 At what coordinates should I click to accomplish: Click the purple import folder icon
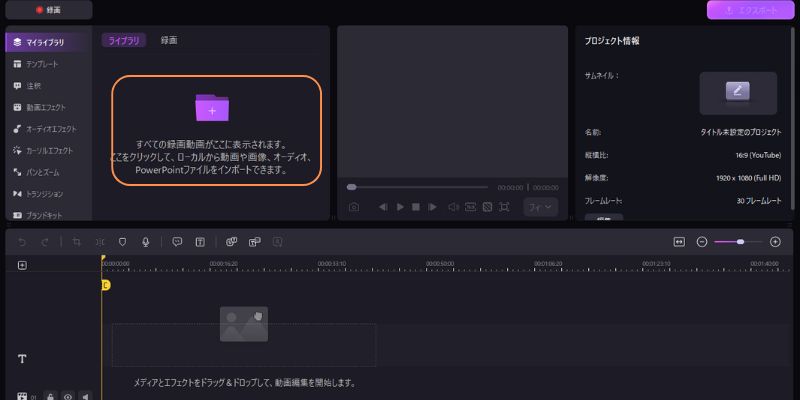coord(212,106)
